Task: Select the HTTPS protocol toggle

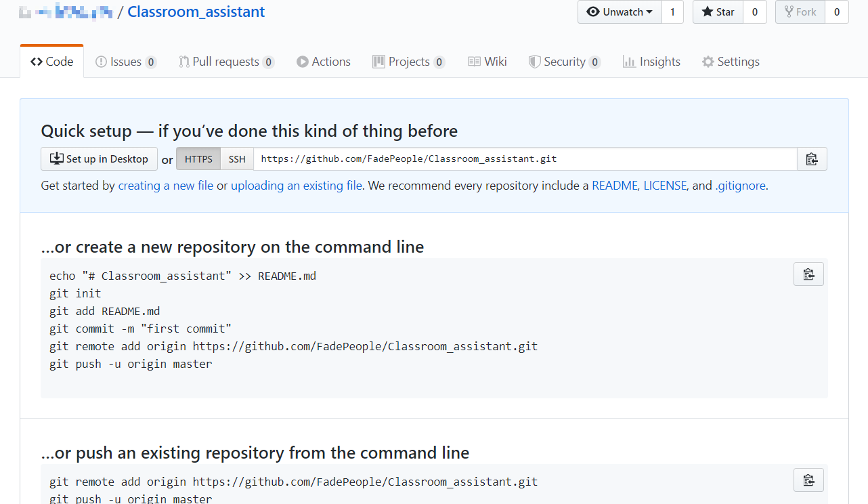Action: click(198, 159)
